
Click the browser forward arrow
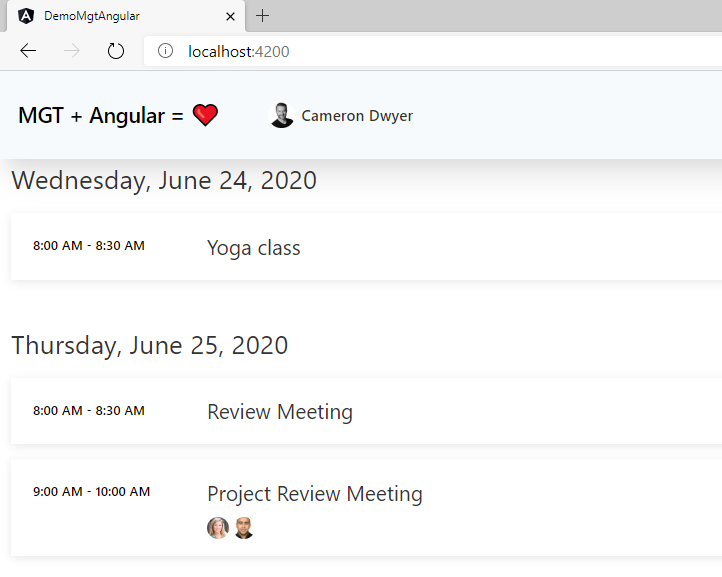click(x=71, y=51)
